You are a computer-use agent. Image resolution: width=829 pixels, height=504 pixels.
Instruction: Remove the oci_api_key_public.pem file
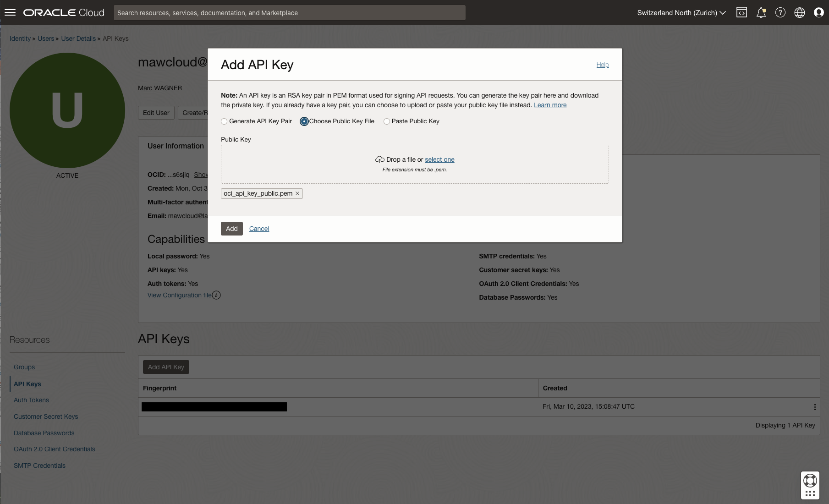point(297,193)
